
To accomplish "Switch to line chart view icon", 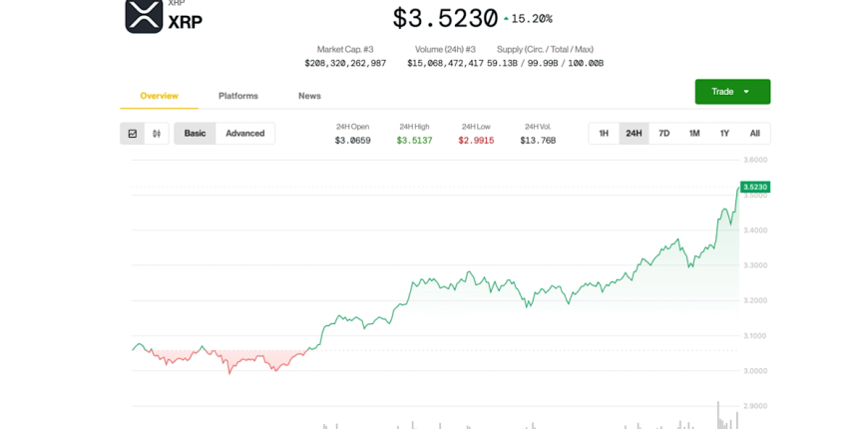I will (133, 134).
